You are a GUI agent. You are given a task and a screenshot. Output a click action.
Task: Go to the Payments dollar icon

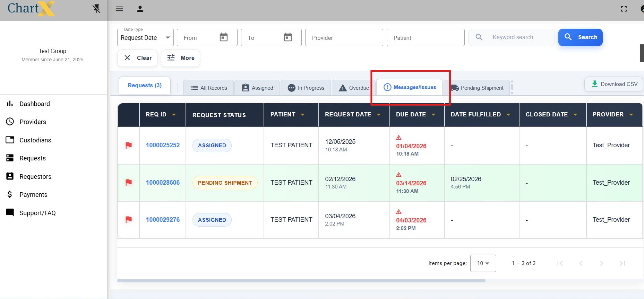pos(10,194)
